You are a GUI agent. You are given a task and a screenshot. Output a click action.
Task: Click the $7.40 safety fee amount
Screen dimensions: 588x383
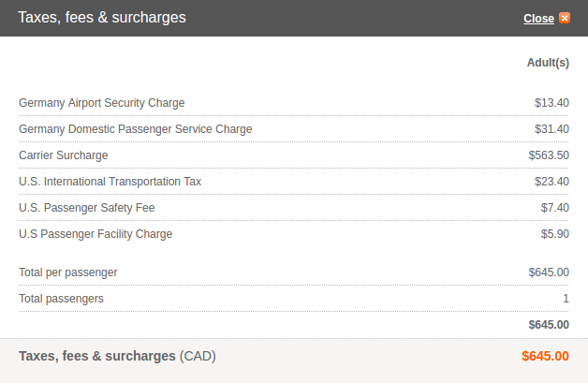pyautogui.click(x=554, y=208)
